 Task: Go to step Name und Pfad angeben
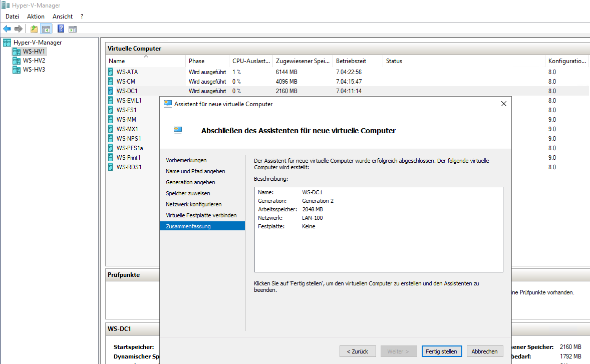[195, 171]
